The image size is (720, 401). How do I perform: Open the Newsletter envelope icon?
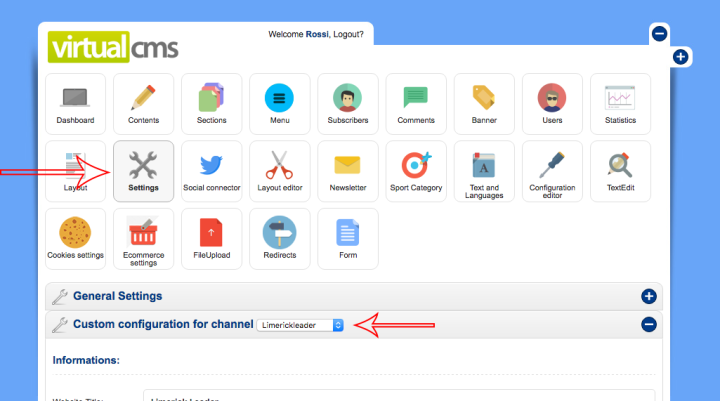click(347, 171)
